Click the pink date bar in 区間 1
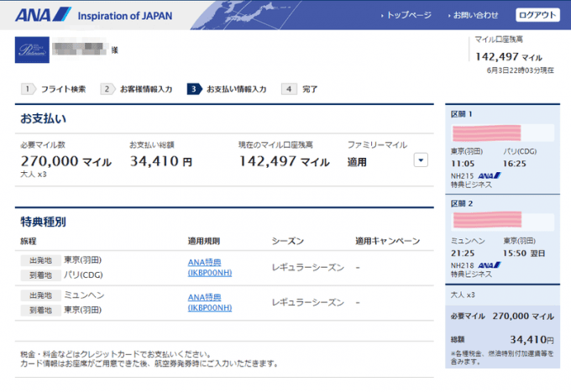571x392 pixels. [486, 133]
